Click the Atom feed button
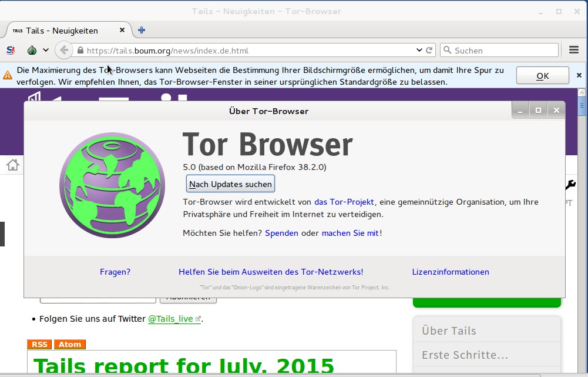Viewport: 588px width, 377px height. click(70, 344)
